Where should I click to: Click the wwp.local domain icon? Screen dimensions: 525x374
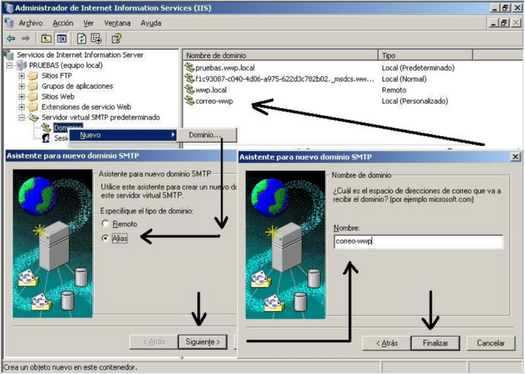pos(190,90)
